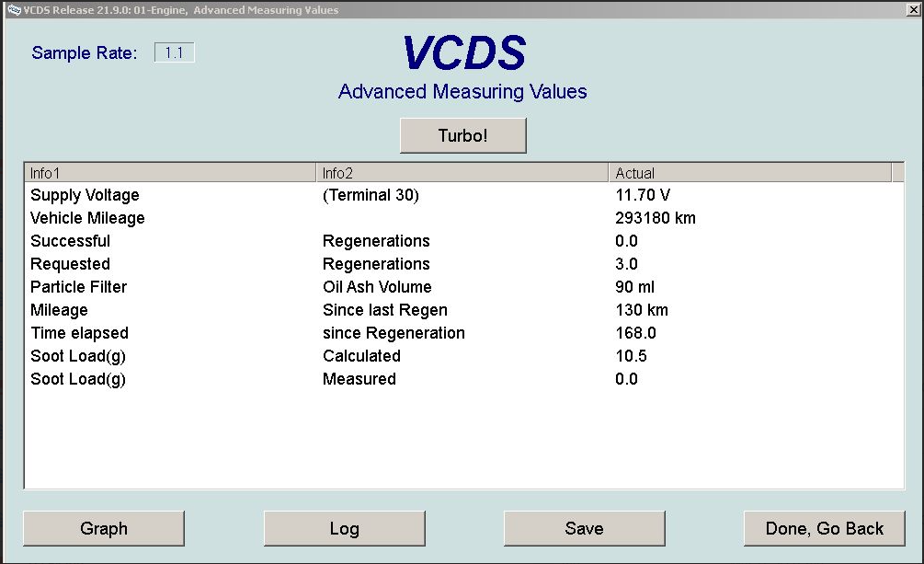
Task: Click the Calculated cell
Action: tap(362, 356)
